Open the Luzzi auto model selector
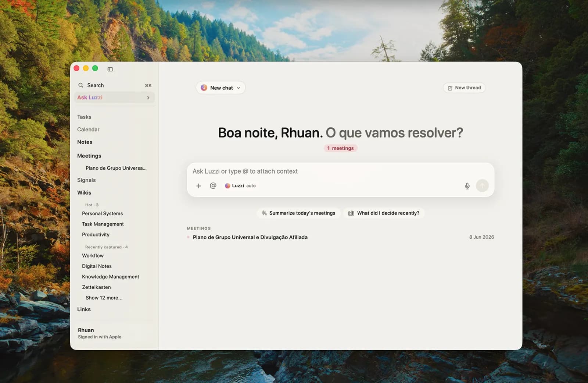 click(x=240, y=186)
